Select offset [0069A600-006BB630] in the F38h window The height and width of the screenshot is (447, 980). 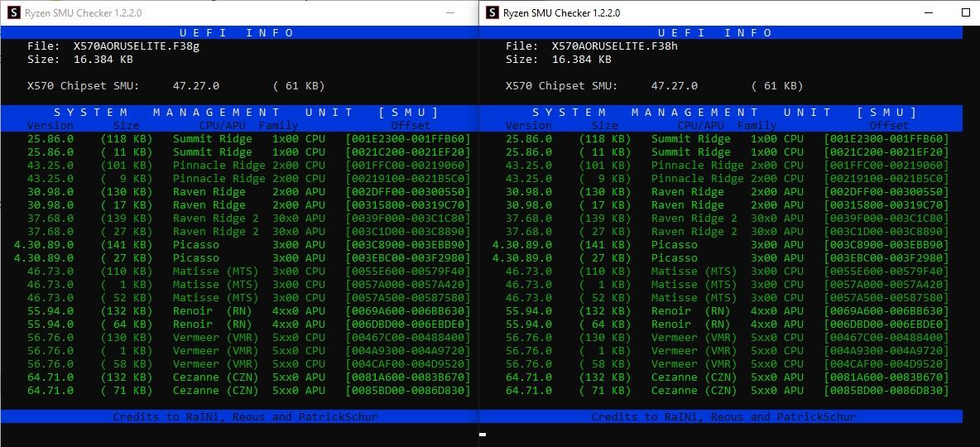(x=886, y=310)
